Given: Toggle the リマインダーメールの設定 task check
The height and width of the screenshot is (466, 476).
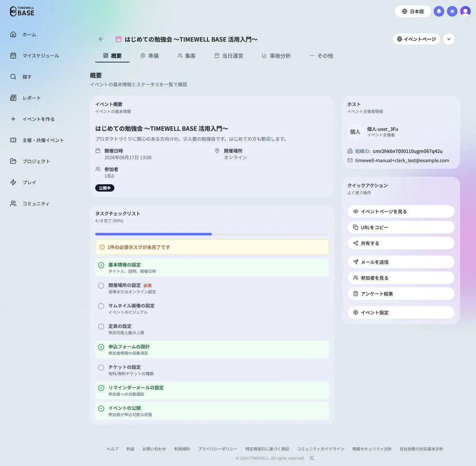Looking at the screenshot, I should tap(101, 388).
